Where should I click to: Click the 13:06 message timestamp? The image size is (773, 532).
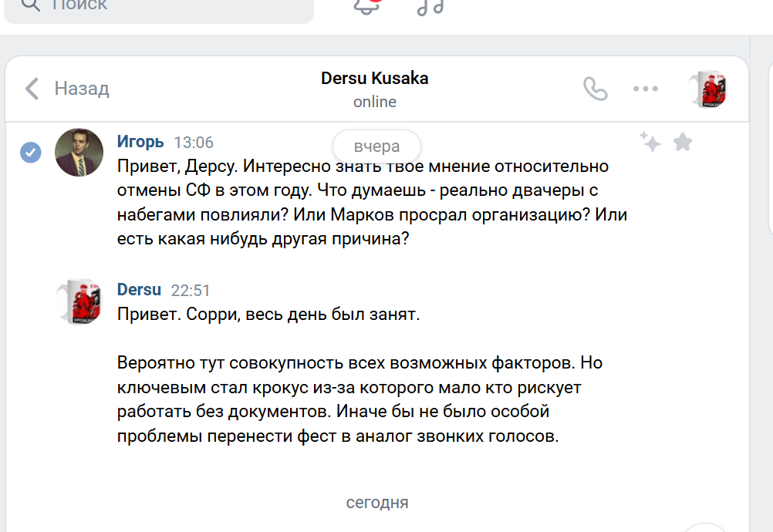tap(194, 143)
